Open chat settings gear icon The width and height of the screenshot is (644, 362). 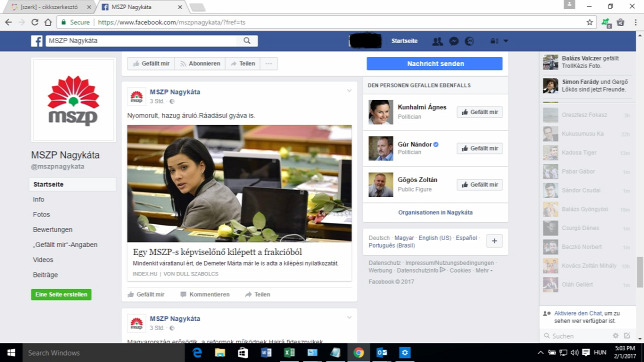click(615, 336)
